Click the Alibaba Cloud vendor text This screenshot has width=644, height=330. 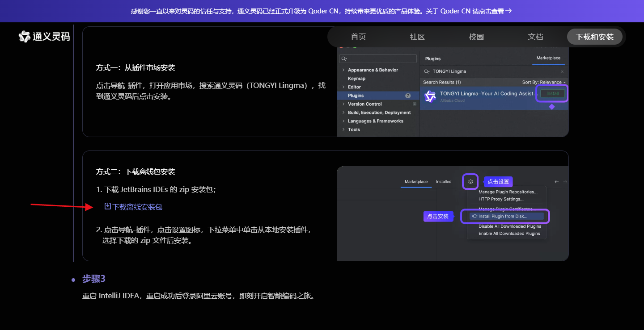(x=452, y=100)
